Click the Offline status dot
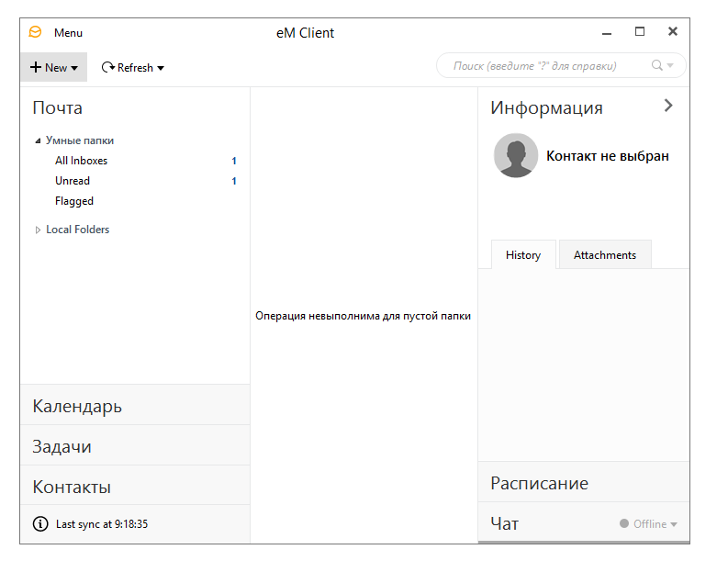Viewport: 728px width, 572px height. pyautogui.click(x=624, y=524)
